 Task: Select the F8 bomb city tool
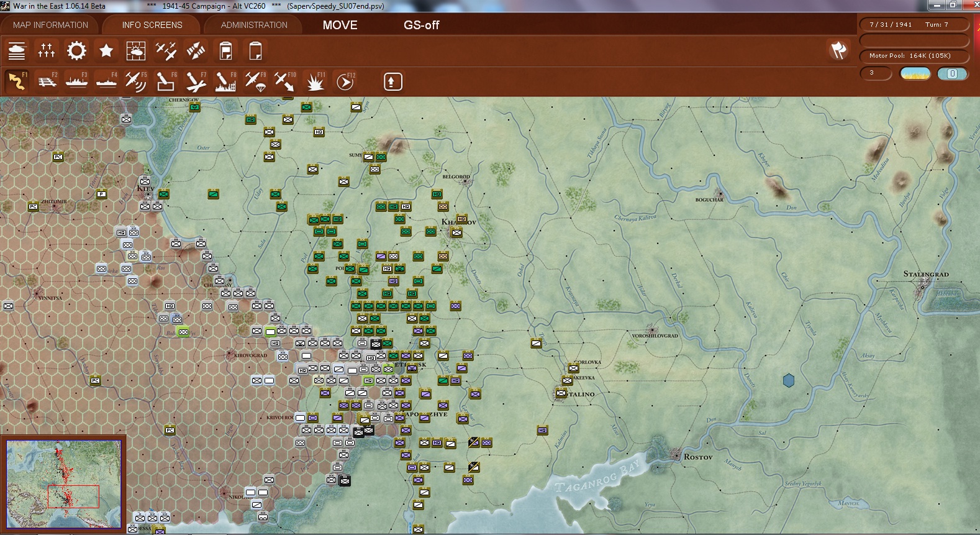pyautogui.click(x=225, y=81)
